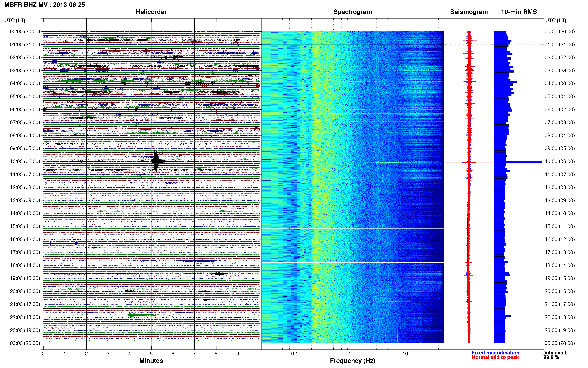Screen dimensions: 588x368
Task: Select the 'Helicorder' panel heading
Action: coord(151,12)
